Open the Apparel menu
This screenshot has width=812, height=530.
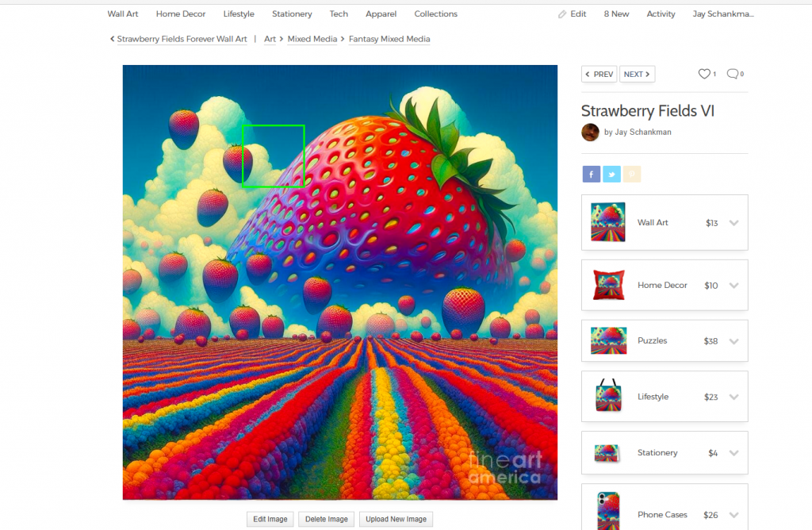pyautogui.click(x=381, y=14)
